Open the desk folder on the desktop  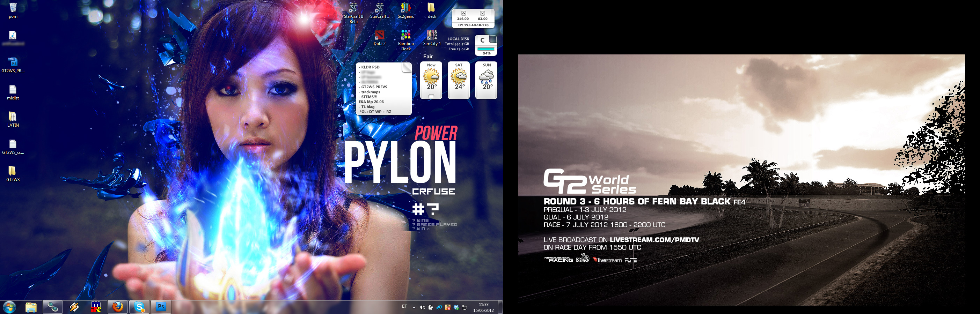432,11
